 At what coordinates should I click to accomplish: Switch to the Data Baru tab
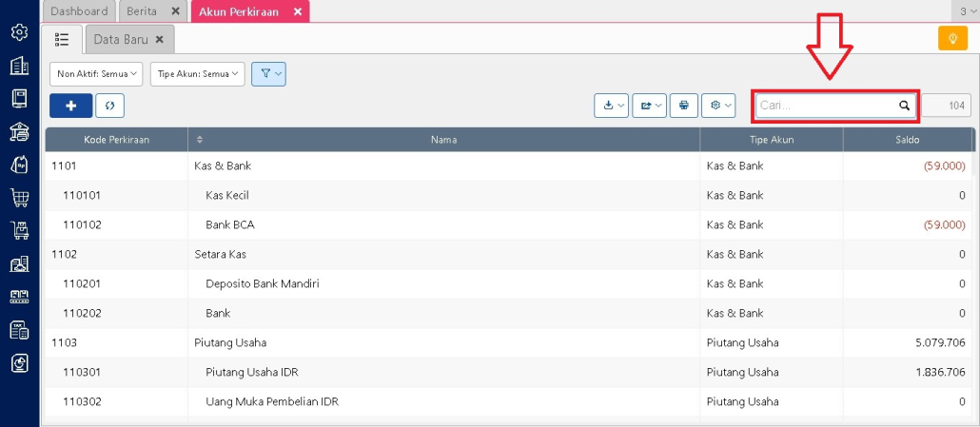[119, 39]
